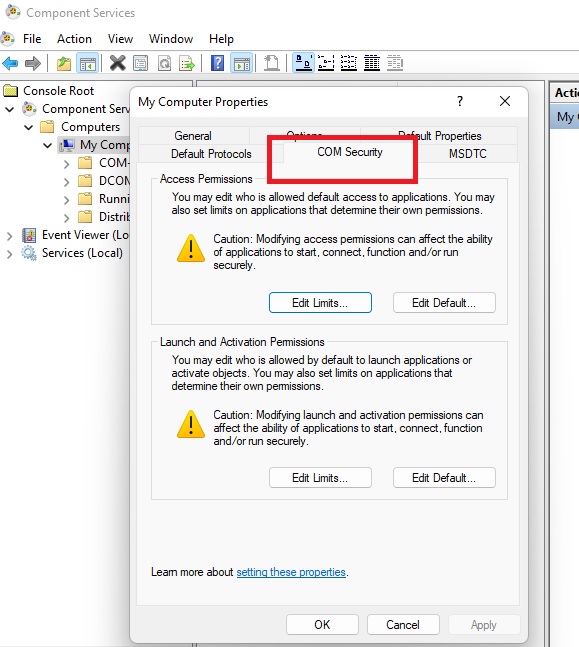Click the Delete (X) toolbar icon
The image size is (579, 647).
(x=118, y=64)
